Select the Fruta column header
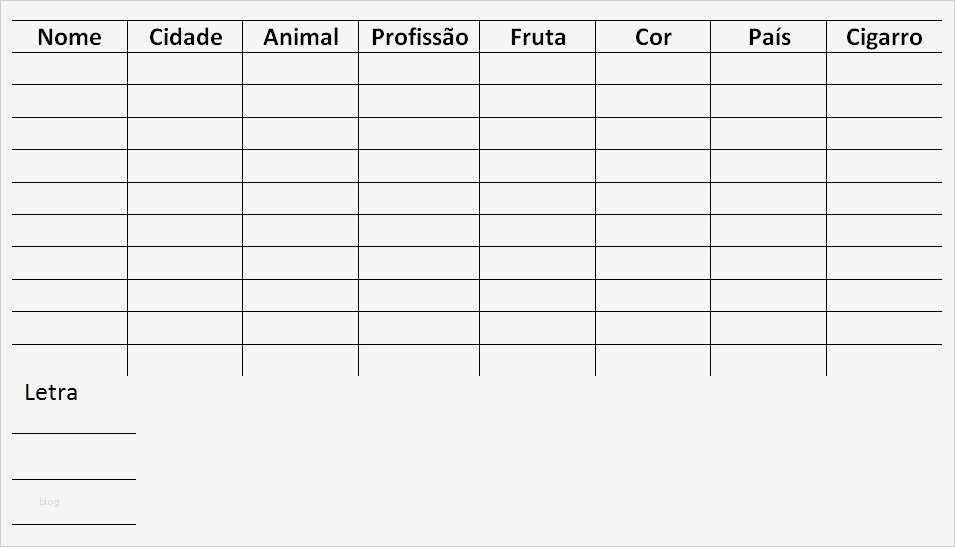This screenshot has width=955, height=547. pyautogui.click(x=537, y=37)
